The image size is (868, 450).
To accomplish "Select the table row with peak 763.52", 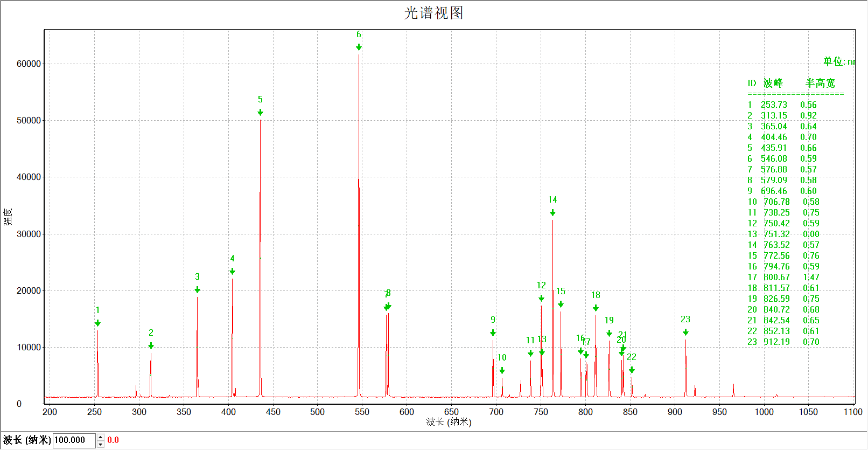I will coord(783,245).
